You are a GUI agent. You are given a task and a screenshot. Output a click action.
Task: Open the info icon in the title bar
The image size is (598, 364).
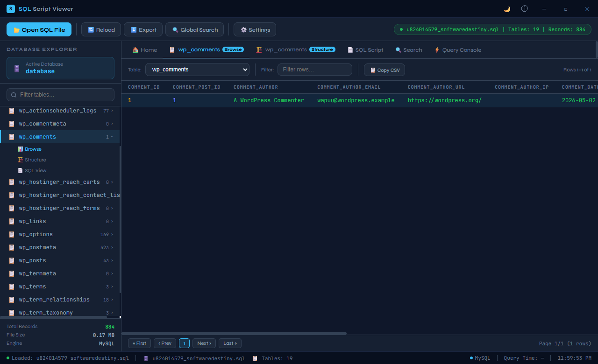525,9
